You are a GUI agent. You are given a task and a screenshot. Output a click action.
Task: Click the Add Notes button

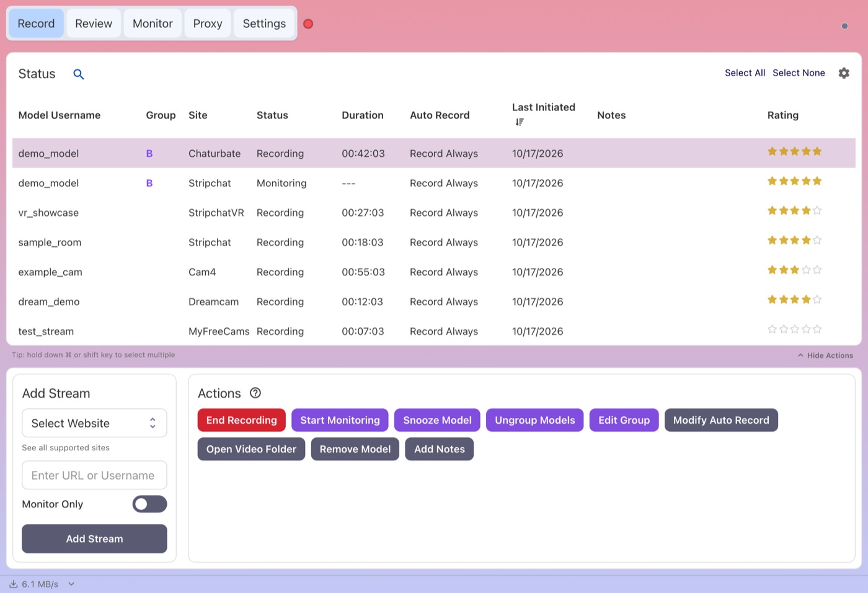click(x=440, y=449)
